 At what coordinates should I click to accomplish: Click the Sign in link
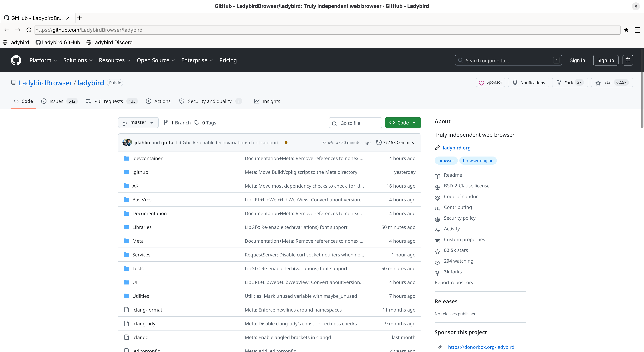(577, 60)
